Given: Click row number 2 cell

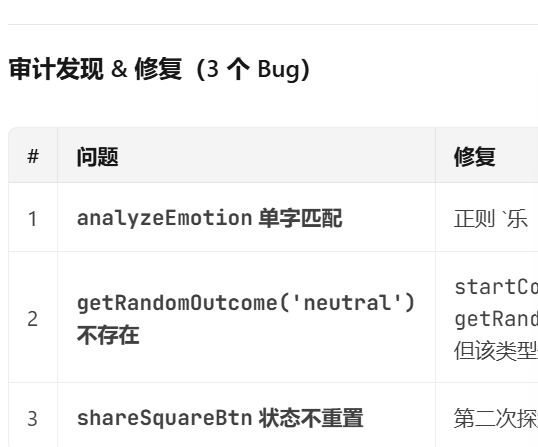Looking at the screenshot, I should (33, 319).
